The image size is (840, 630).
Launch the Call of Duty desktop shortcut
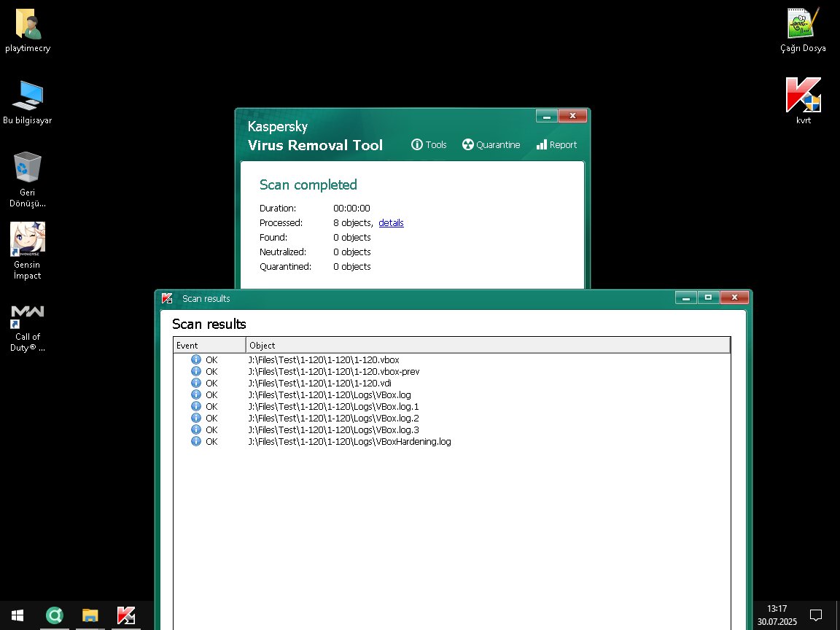(x=28, y=314)
